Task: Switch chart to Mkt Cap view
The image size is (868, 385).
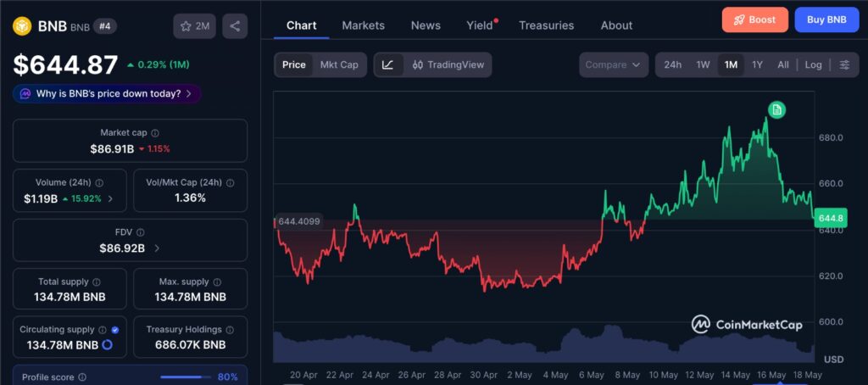Action: 339,64
